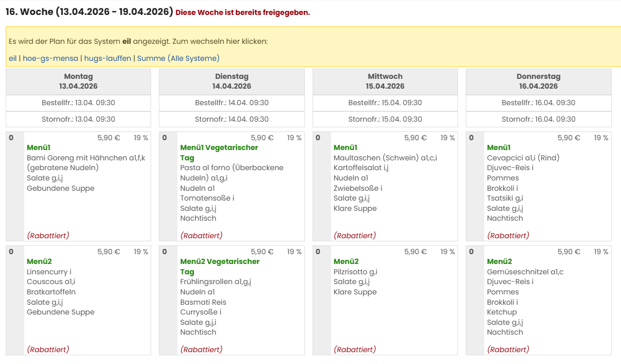Screen dimensions: 621x364
Task: Select Monday's Menü2 with Linsencurry
Action: (x=39, y=261)
